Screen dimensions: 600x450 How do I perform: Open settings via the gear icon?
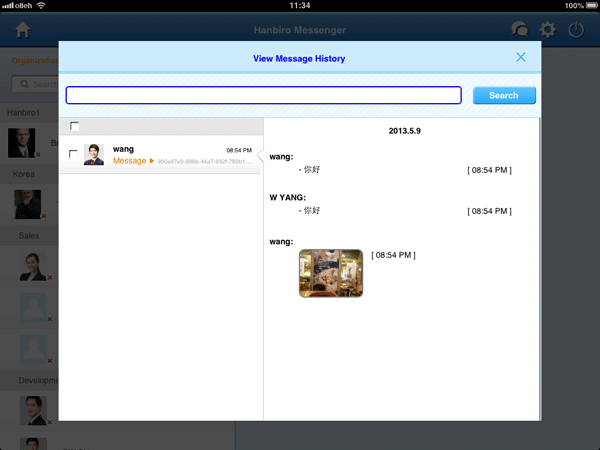pos(548,30)
